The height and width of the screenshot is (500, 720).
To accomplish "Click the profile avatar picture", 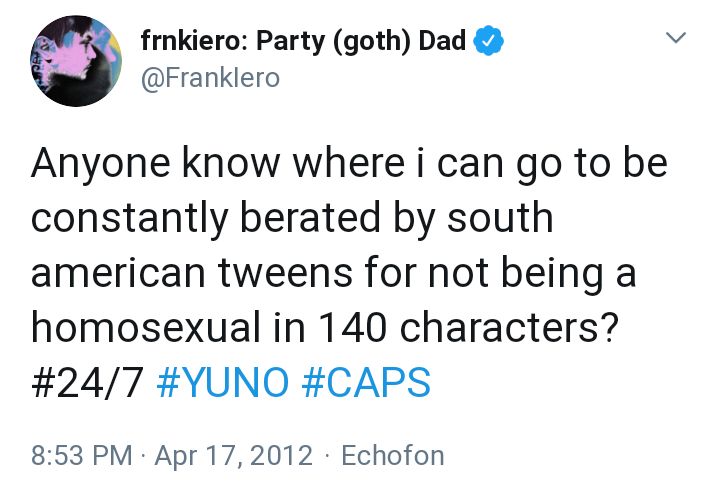I will (x=76, y=61).
